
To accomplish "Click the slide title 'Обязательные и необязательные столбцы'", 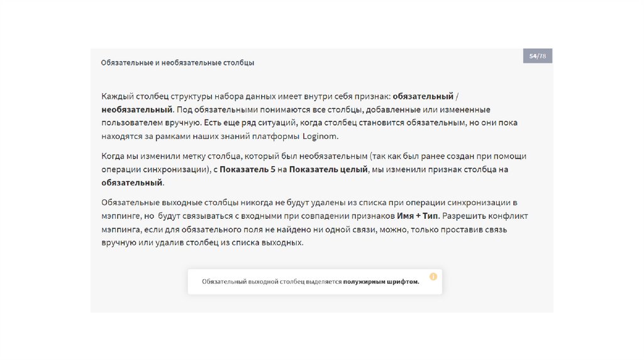I will coord(177,63).
